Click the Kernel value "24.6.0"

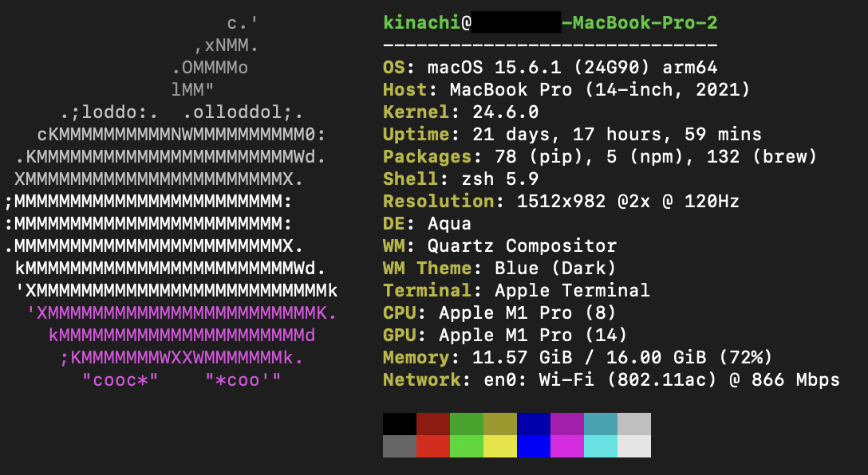pos(506,112)
